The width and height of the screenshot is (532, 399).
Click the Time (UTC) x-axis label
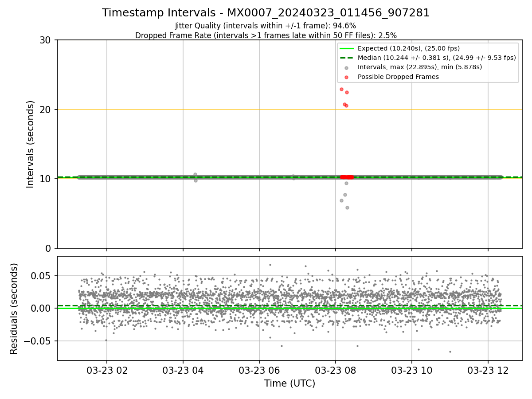(x=289, y=383)
